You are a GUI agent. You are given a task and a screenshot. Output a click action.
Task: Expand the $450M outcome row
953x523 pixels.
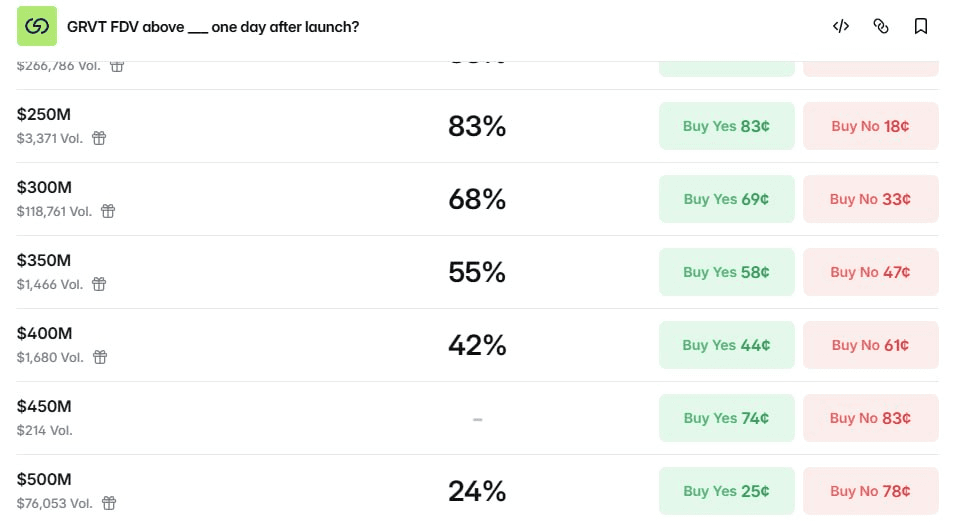477,417
